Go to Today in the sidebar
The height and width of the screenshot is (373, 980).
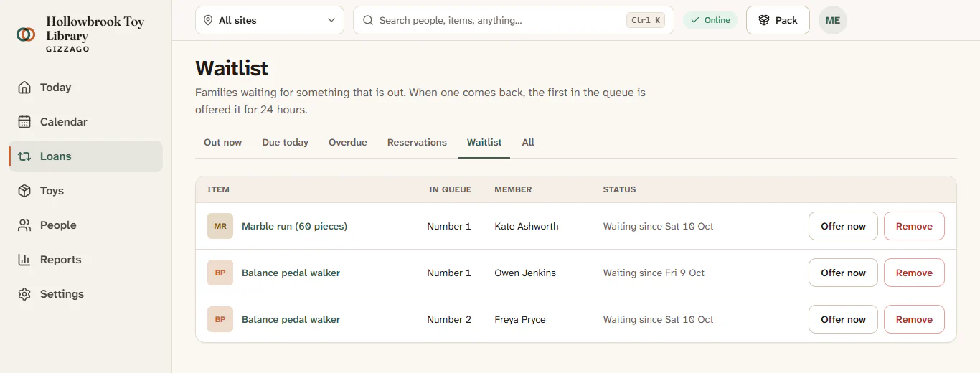pyautogui.click(x=86, y=88)
